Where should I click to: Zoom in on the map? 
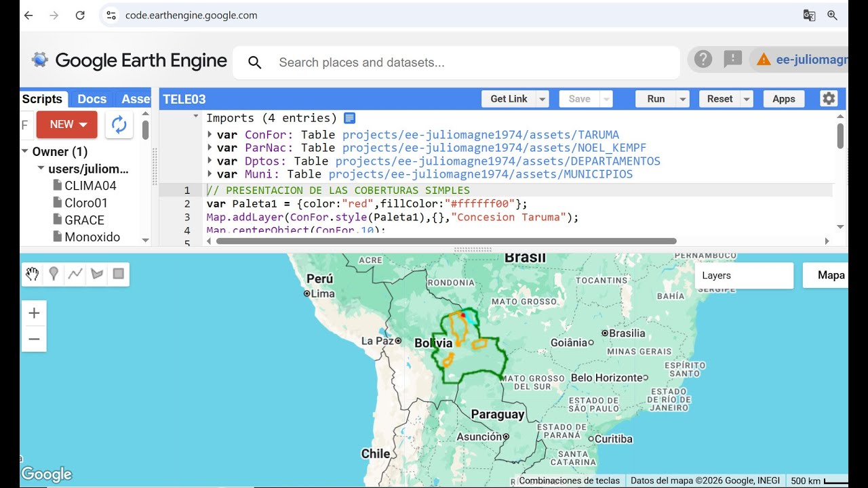point(34,313)
